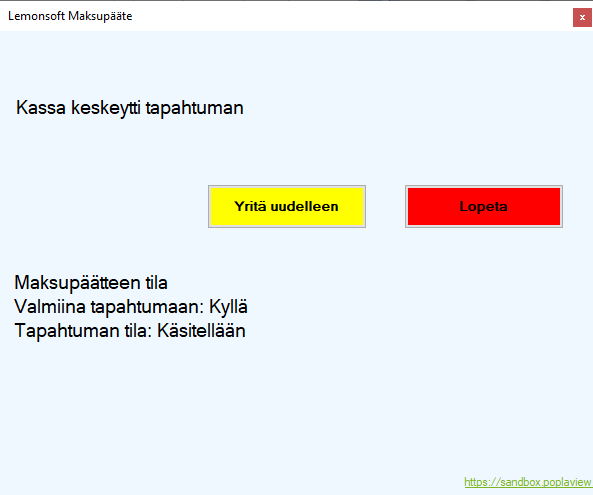Image resolution: width=593 pixels, height=495 pixels.
Task: Click the Lemonsoft Maksupääte window title
Action: pos(70,16)
